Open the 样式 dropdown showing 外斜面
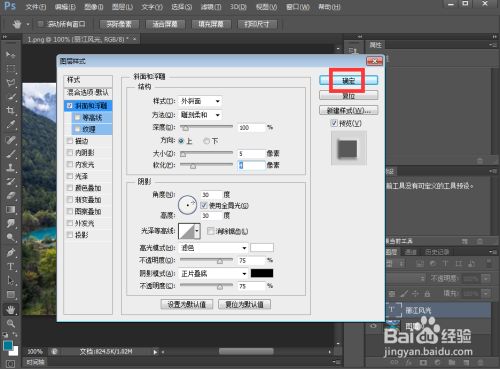 pos(200,101)
